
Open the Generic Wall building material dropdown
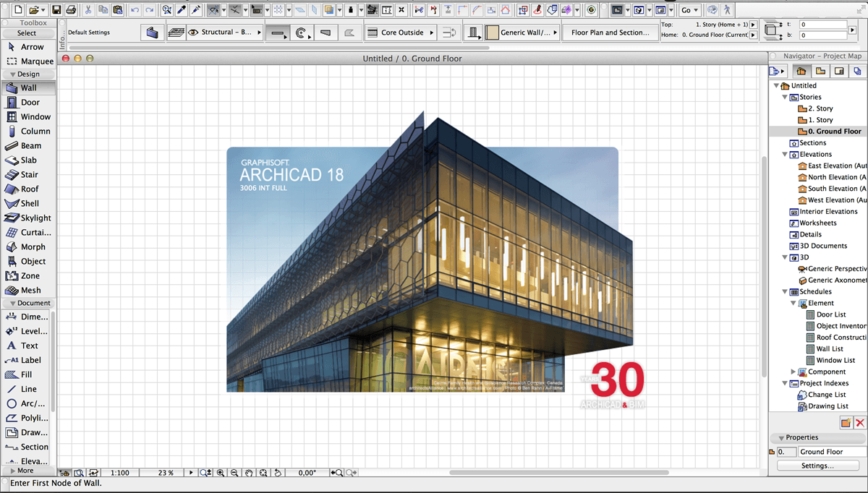coord(523,33)
